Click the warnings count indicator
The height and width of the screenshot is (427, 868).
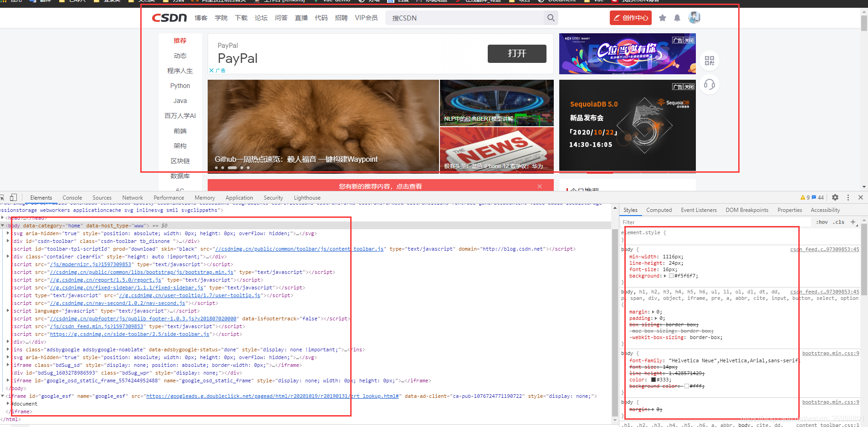805,197
